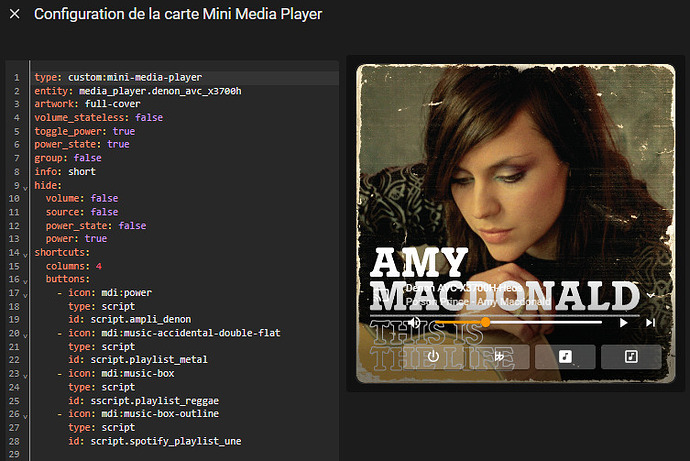Screen dimensions: 690x461
Task: Click the 'full-cover' artwork value
Action: click(x=113, y=104)
